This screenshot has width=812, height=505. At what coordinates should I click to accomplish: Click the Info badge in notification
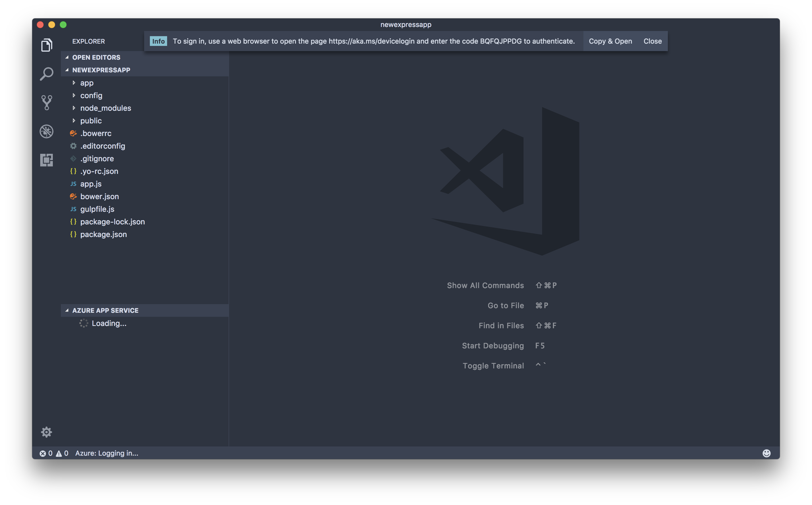coord(158,41)
